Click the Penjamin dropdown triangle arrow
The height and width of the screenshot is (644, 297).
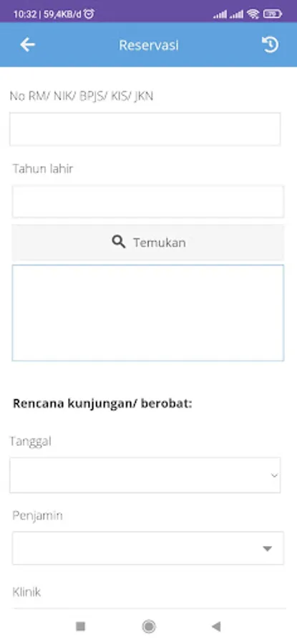[268, 549]
